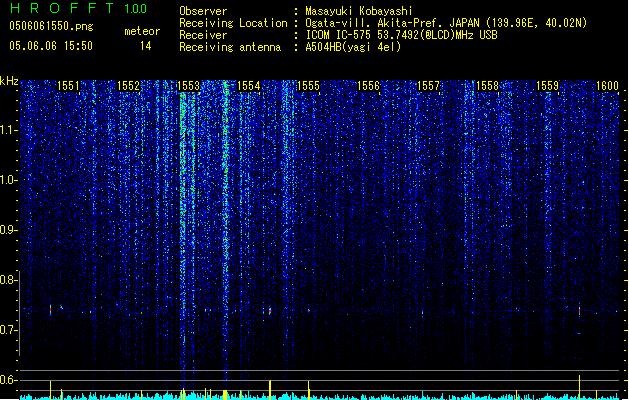629x400 pixels.
Task: Click the 1555 time marker
Action: (x=308, y=86)
